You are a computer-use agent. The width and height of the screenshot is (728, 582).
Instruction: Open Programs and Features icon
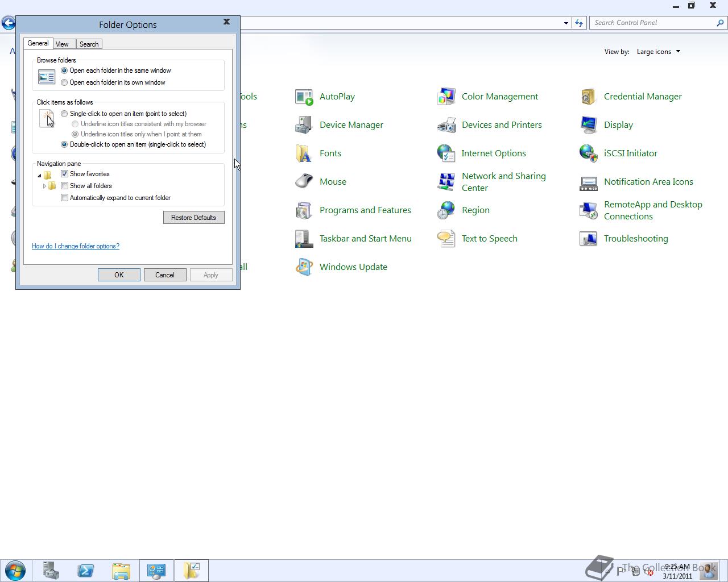[x=304, y=210]
